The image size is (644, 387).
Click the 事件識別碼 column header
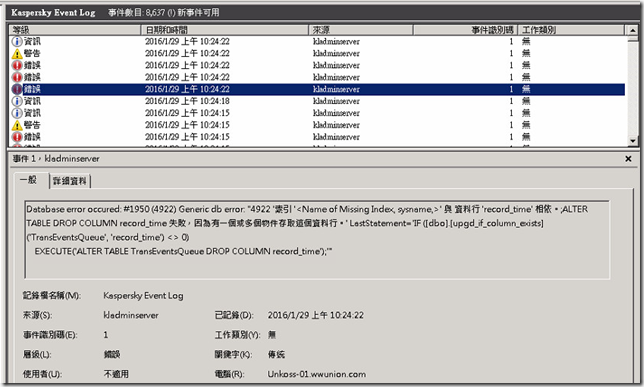(x=465, y=30)
